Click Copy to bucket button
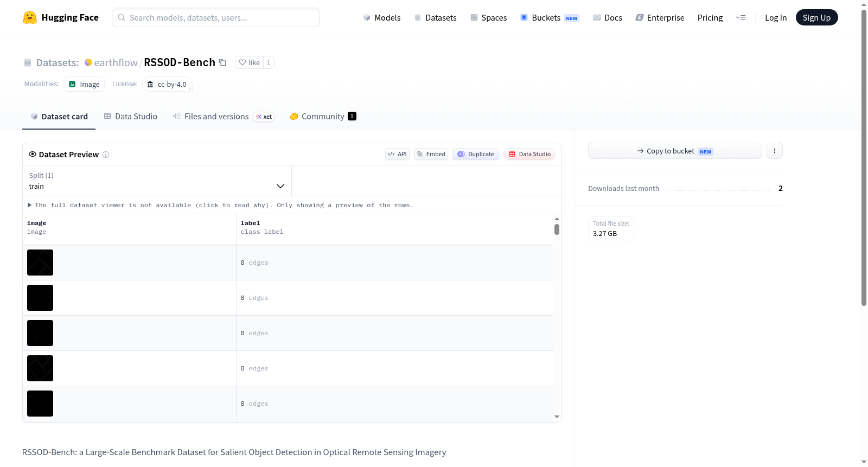868x467 pixels. [675, 151]
